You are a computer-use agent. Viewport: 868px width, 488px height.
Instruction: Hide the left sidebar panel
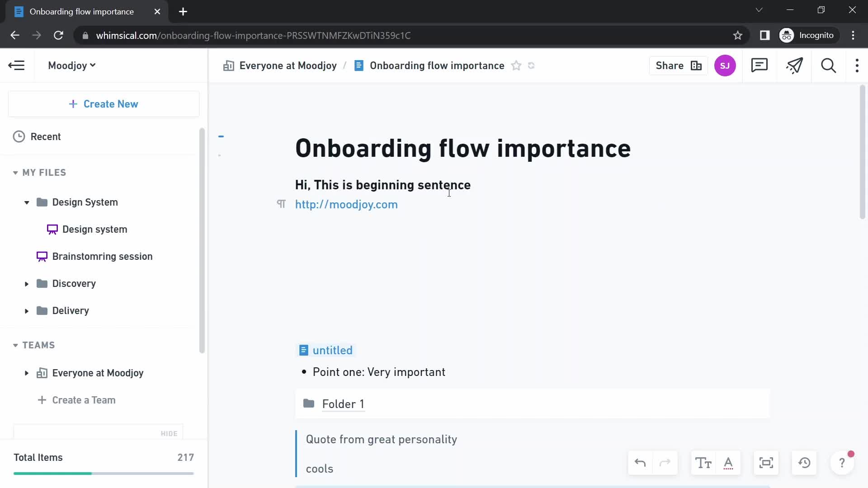pyautogui.click(x=17, y=65)
